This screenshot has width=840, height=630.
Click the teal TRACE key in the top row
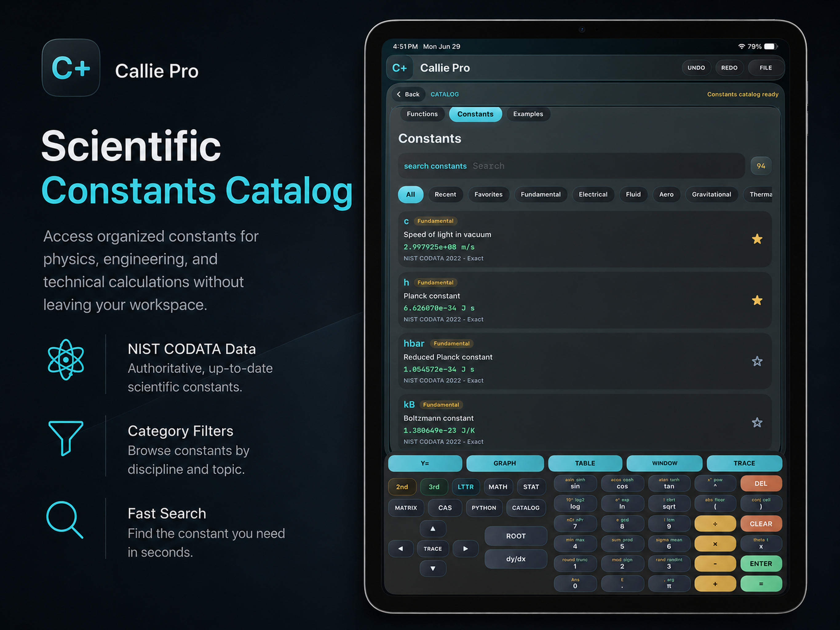(x=744, y=463)
